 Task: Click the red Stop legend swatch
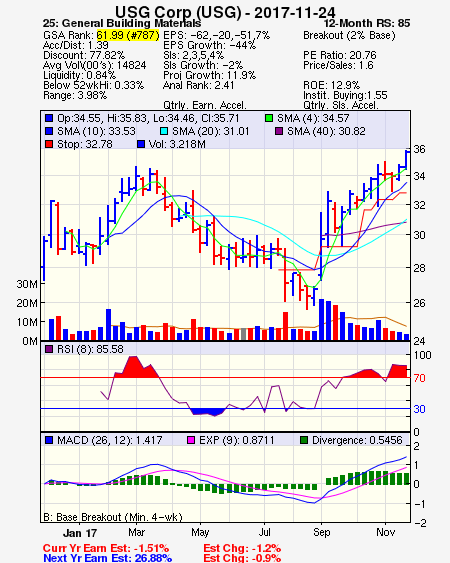pos(49,144)
